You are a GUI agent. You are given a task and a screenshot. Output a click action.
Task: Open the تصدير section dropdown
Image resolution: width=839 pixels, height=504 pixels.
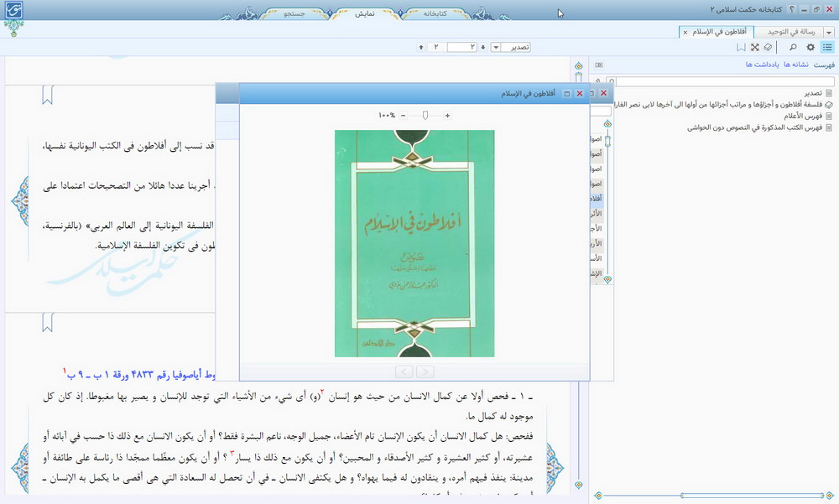pyautogui.click(x=496, y=48)
